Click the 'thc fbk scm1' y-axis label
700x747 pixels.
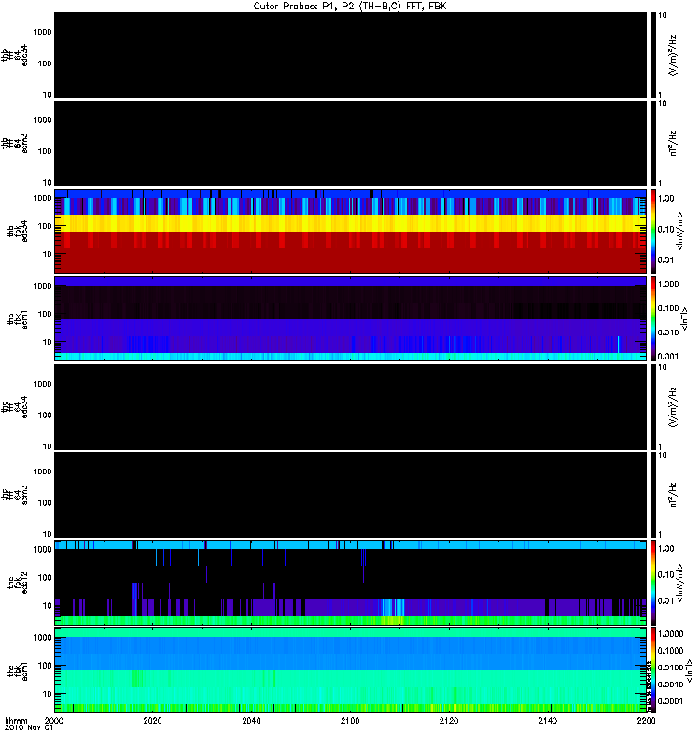(x=18, y=670)
